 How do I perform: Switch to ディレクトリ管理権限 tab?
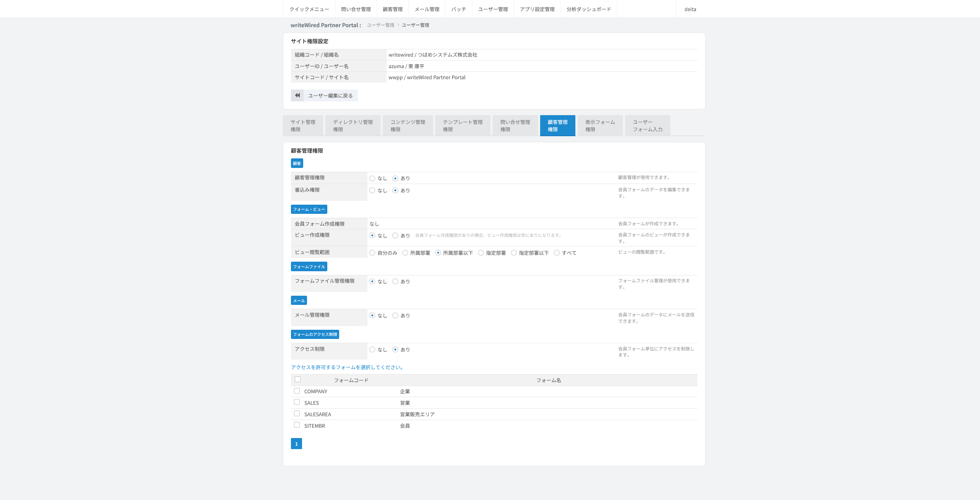(353, 125)
